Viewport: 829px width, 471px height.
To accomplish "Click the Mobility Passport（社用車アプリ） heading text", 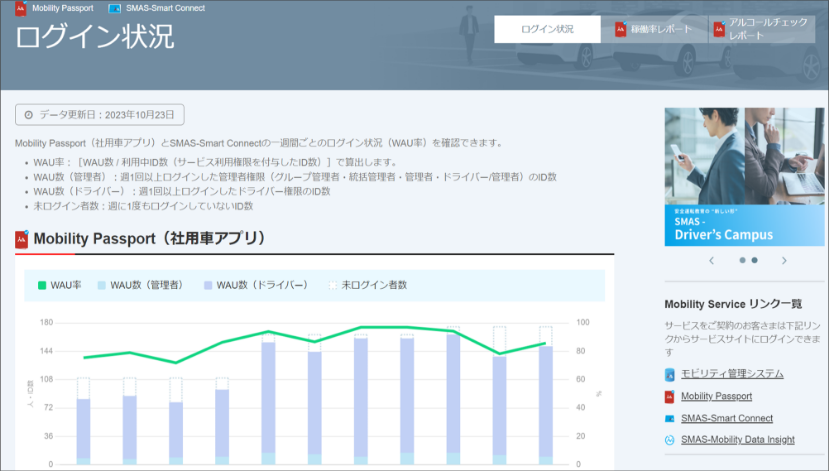I will click(x=150, y=239).
